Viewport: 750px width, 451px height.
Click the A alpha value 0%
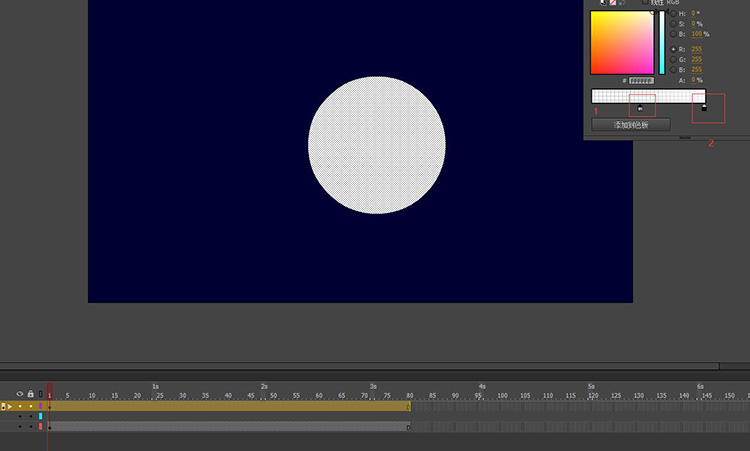click(x=696, y=80)
